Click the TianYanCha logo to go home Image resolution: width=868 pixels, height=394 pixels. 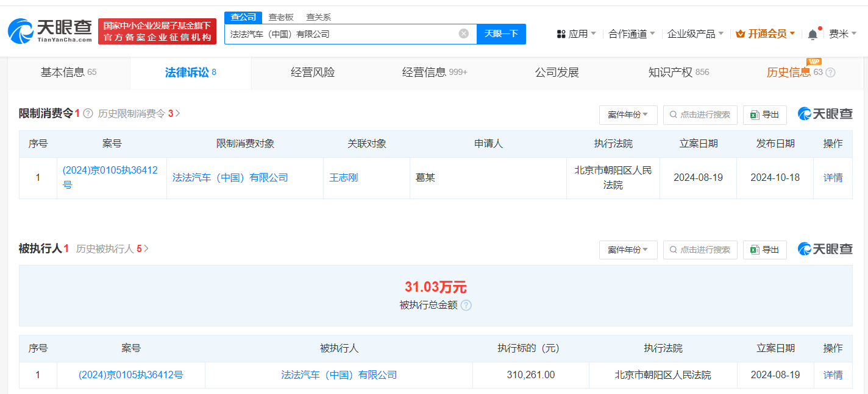(50, 31)
